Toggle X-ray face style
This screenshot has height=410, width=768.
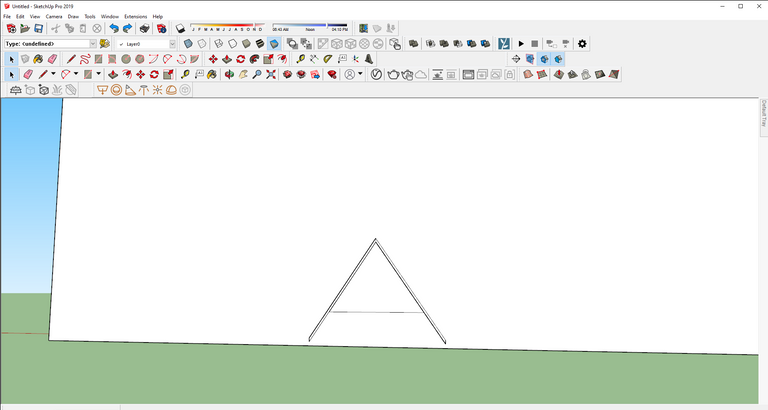pyautogui.click(x=187, y=44)
